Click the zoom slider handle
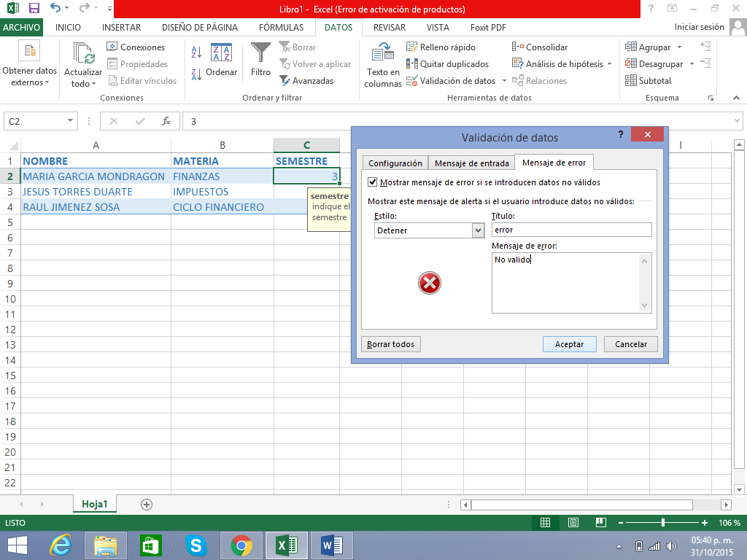Image resolution: width=747 pixels, height=560 pixels. 662,523
